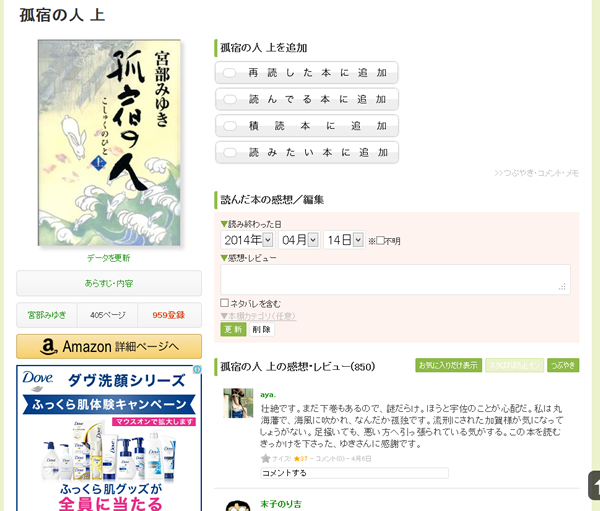Viewport: 600px width, 511px height.
Task: Switch to お気に入りだけ表示 filter
Action: [x=448, y=366]
